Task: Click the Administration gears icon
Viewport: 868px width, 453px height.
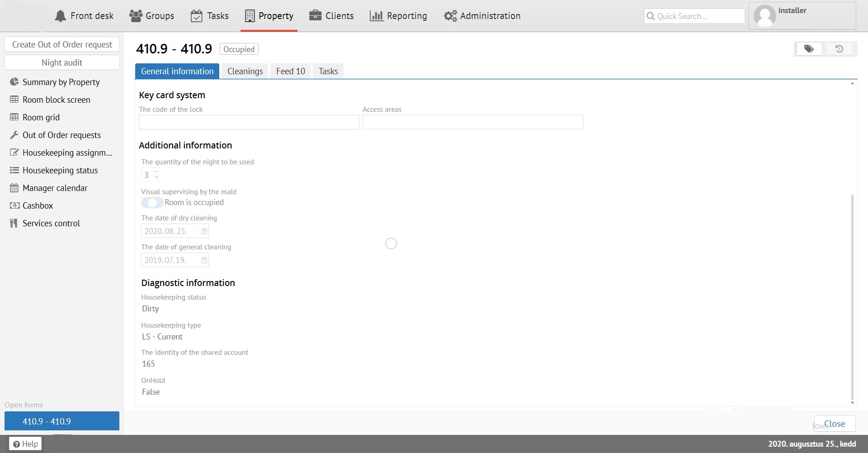Action: [450, 16]
